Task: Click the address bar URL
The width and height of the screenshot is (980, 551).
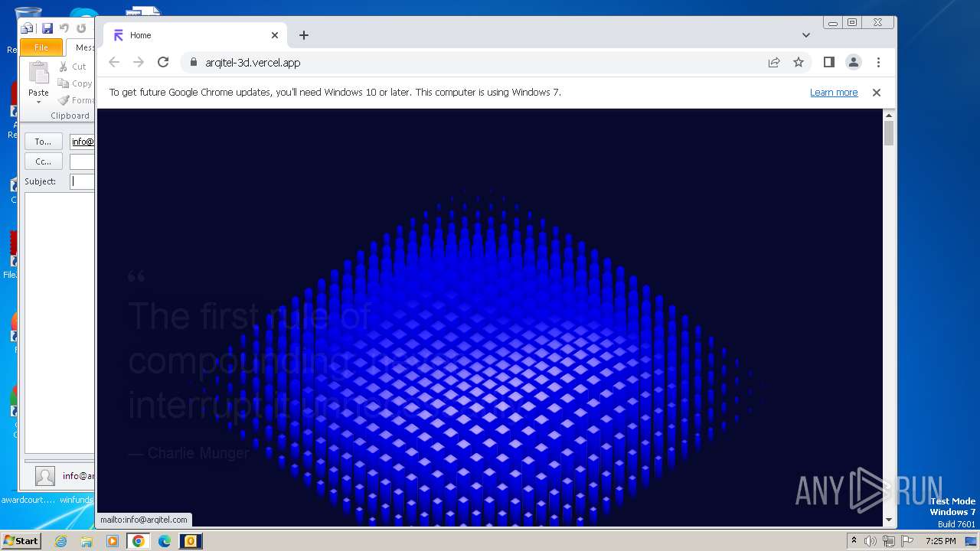Action: click(253, 63)
